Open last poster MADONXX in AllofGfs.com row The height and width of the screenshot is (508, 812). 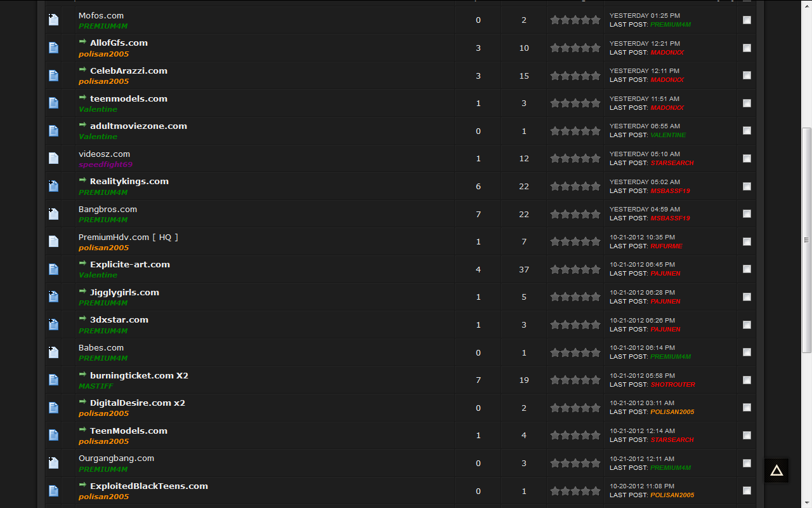click(667, 52)
